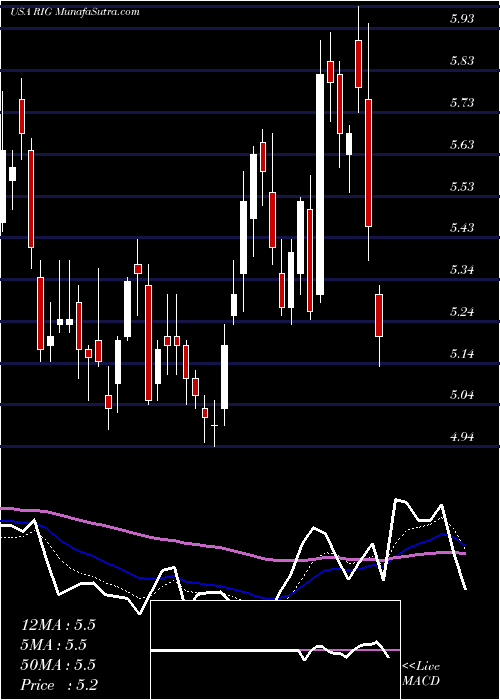Click the '5MA : 5.5' indicator text
The width and height of the screenshot is (500, 700).
tap(54, 645)
